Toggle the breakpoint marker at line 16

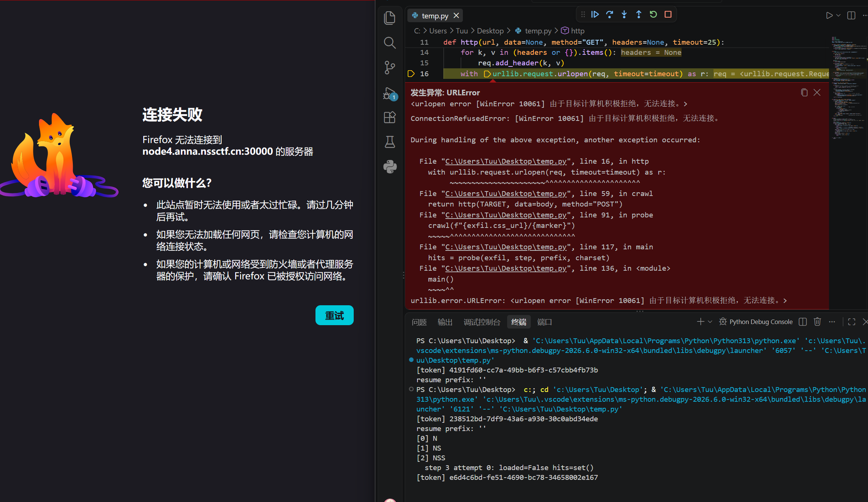tap(411, 74)
